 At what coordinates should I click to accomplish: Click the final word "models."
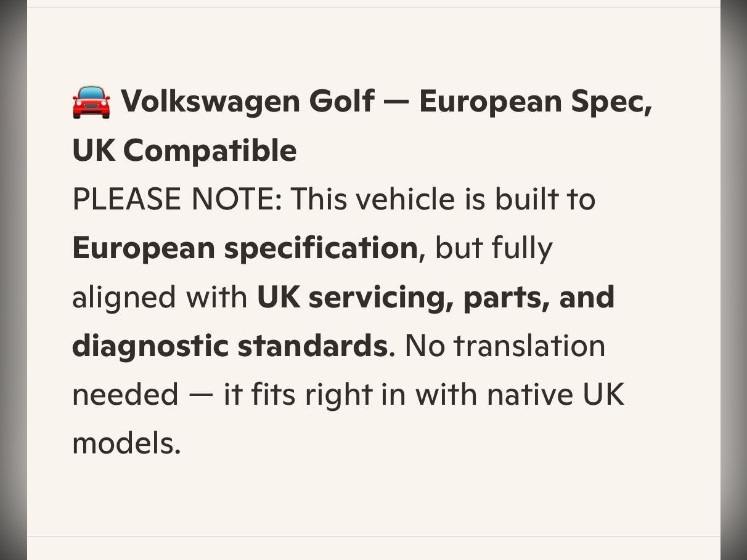tap(126, 443)
